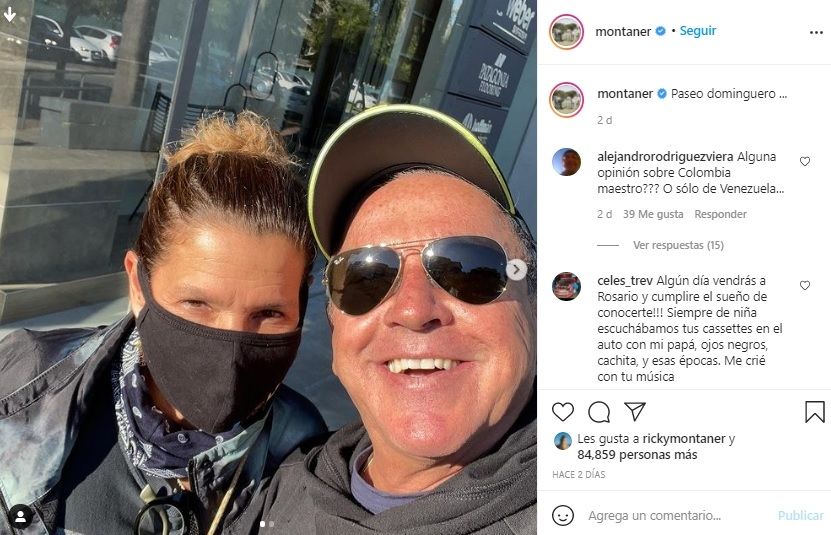Expand Ver respuestas (15) replies
Image resolution: width=831 pixels, height=535 pixels.
point(678,245)
